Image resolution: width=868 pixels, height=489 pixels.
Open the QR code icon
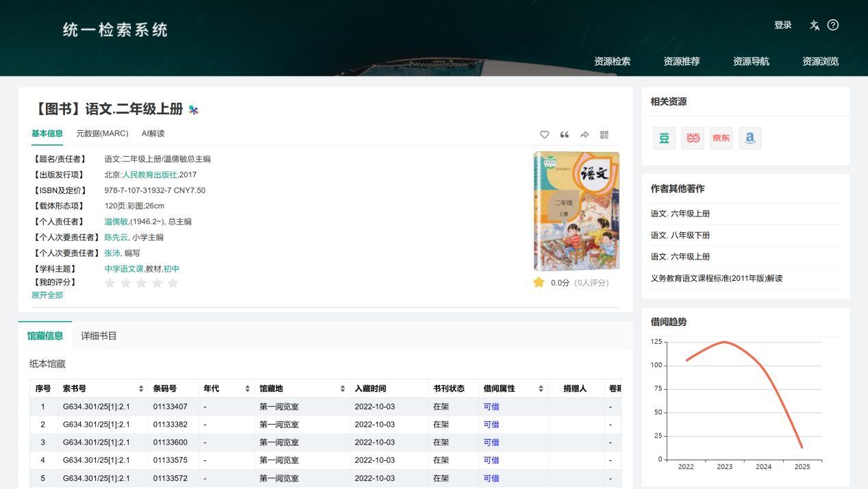(x=604, y=135)
